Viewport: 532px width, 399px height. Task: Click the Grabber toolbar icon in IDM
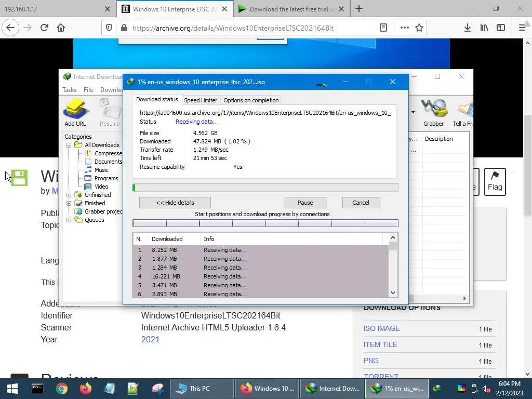point(434,113)
